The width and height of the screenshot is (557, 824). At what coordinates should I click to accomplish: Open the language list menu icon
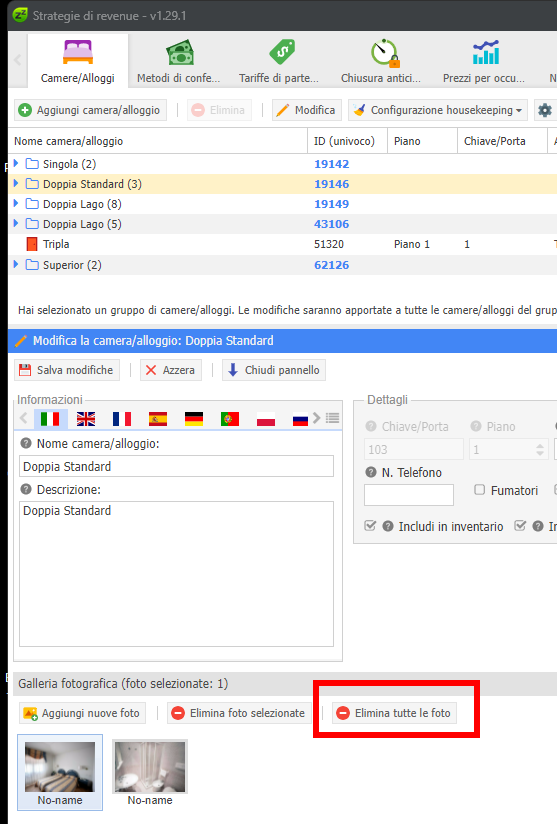pos(332,418)
